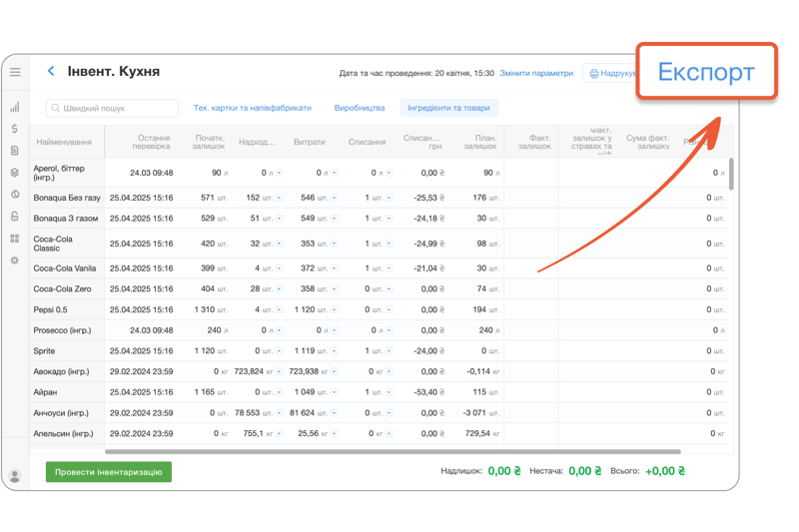Open the pie-chart sidebar icon
The height and width of the screenshot is (532, 799).
[15, 194]
